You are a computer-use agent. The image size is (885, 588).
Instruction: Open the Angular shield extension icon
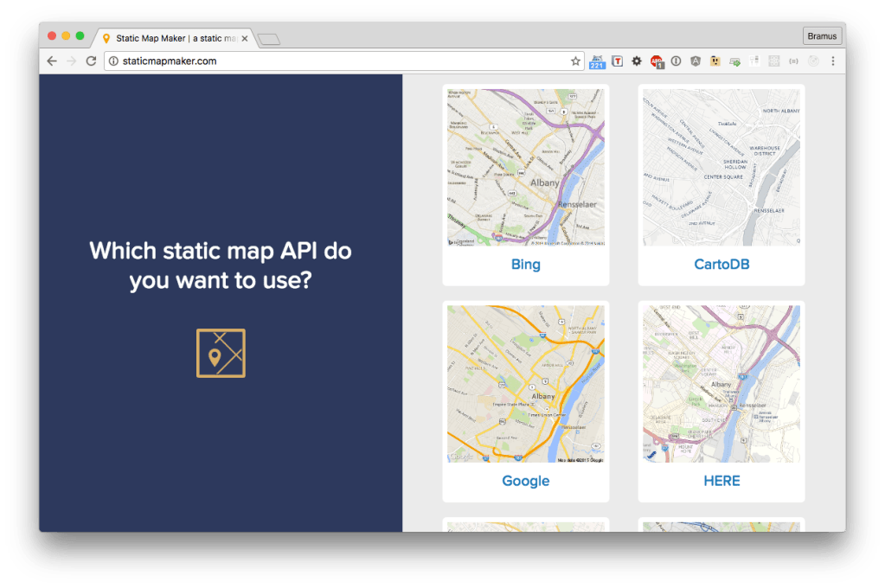pyautogui.click(x=696, y=61)
